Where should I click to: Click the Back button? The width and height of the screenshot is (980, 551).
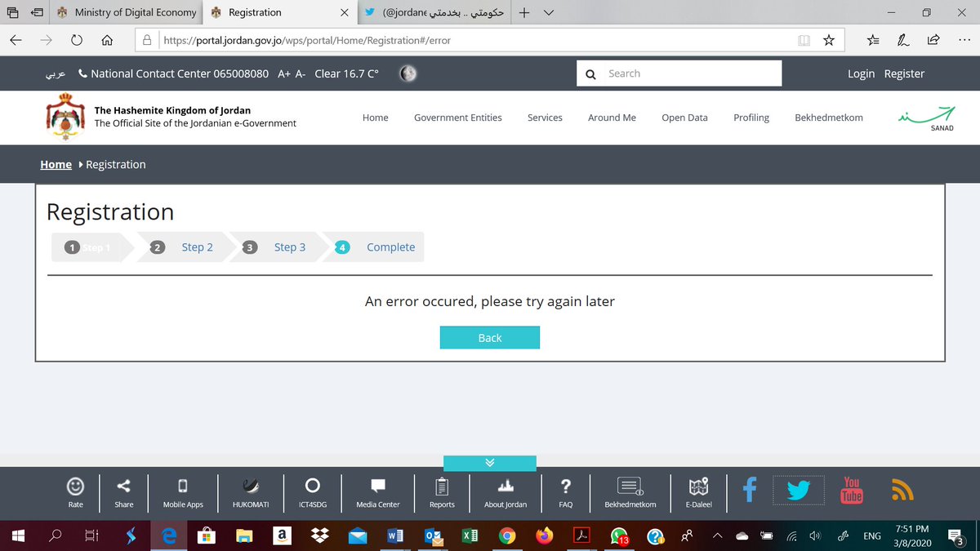[490, 338]
